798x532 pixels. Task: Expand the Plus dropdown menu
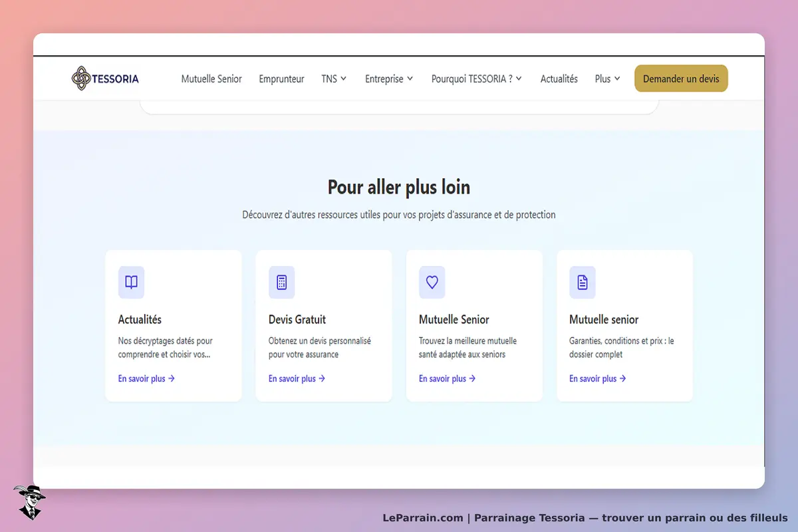pos(607,78)
